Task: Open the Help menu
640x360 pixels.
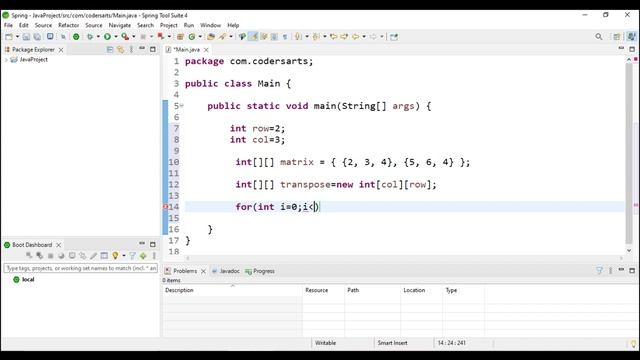Action: point(233,25)
